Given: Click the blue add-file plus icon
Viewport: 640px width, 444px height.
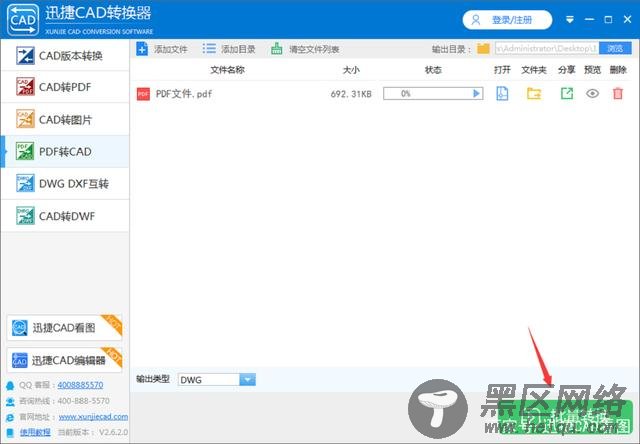Looking at the screenshot, I should [142, 49].
